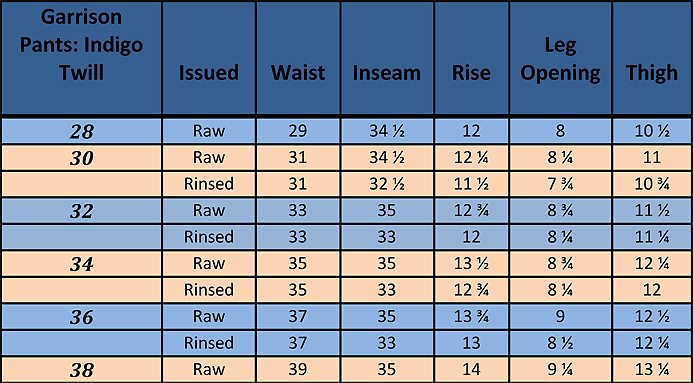This screenshot has width=693, height=383.
Task: Select the 13 ¼ thigh cell
Action: [x=652, y=370]
